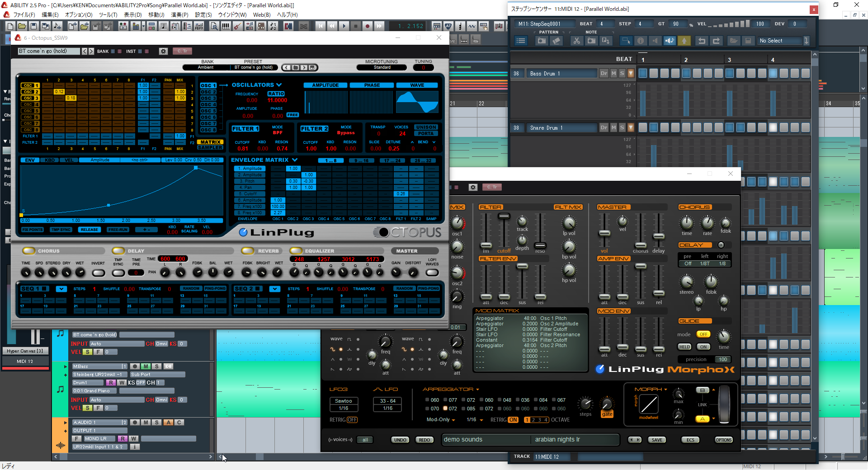Image resolution: width=868 pixels, height=470 pixels.
Task: Toggle the Octopus DELAY effect switch
Action: pyautogui.click(x=118, y=251)
